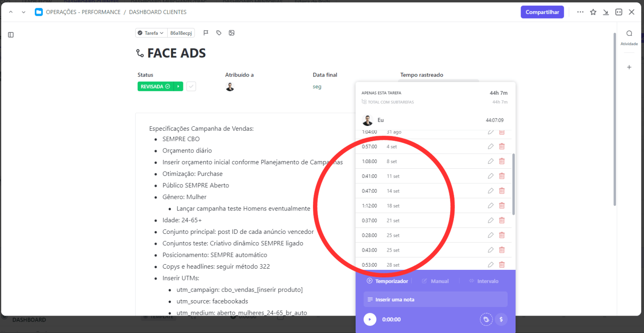
Task: Go to next task with down chevron
Action: pyautogui.click(x=24, y=12)
